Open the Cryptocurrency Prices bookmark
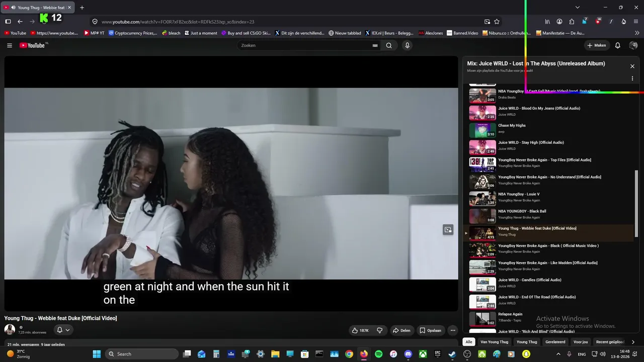Screen dimensions: 644x362 [133, 33]
